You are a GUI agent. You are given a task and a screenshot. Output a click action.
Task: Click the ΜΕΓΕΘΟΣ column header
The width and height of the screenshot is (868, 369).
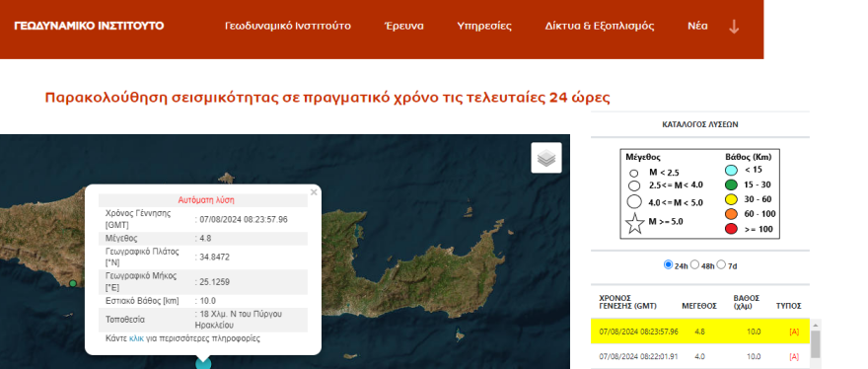699,306
